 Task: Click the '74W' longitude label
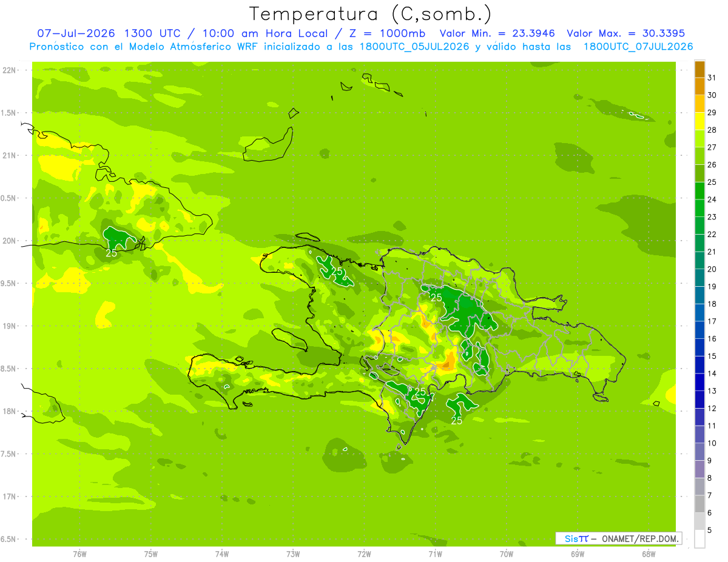coord(221,554)
